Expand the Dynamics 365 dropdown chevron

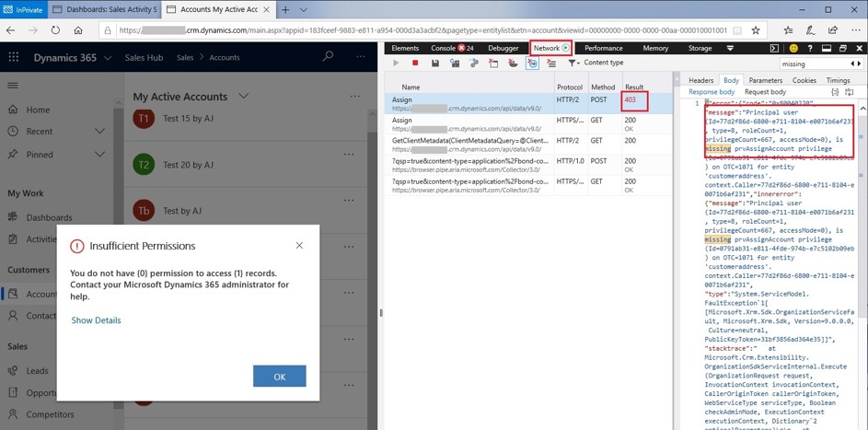click(108, 58)
